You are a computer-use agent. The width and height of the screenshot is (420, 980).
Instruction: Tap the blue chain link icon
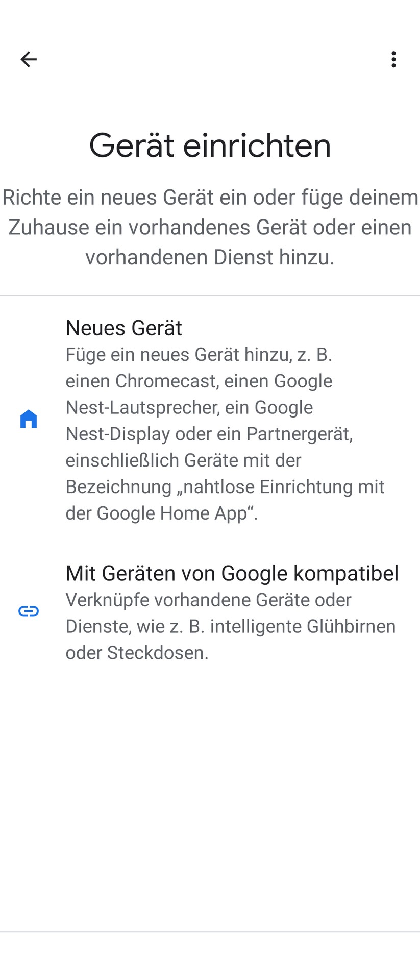pos(29,611)
